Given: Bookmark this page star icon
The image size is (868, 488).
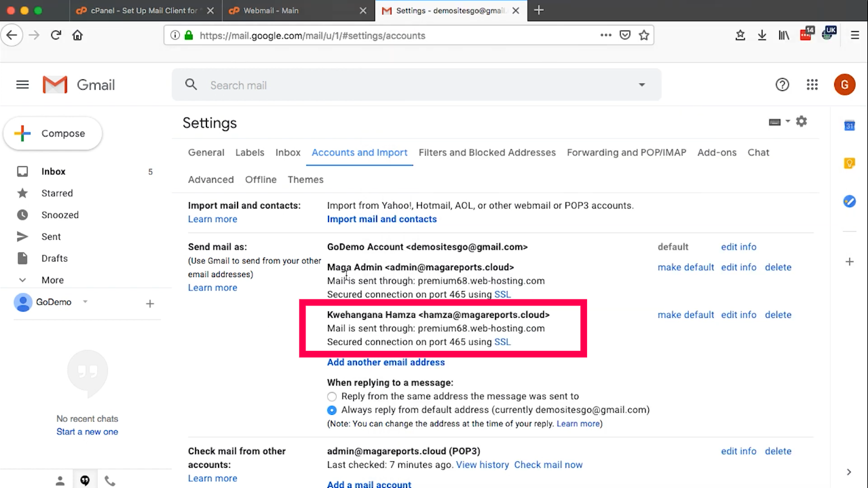Looking at the screenshot, I should (644, 36).
